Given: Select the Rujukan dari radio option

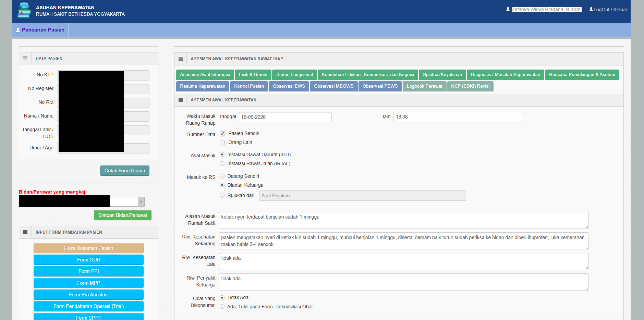Looking at the screenshot, I should coord(222,195).
